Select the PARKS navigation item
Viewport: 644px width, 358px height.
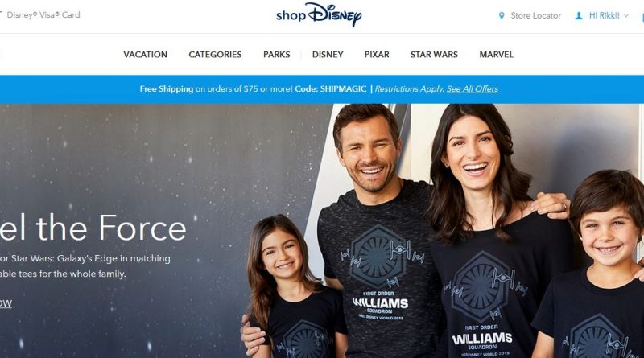[x=276, y=54]
